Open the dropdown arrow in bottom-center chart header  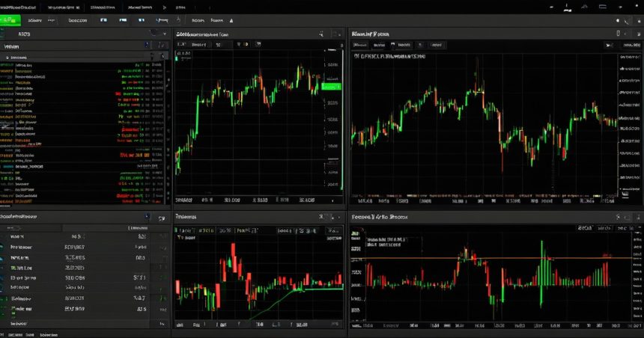(x=339, y=217)
